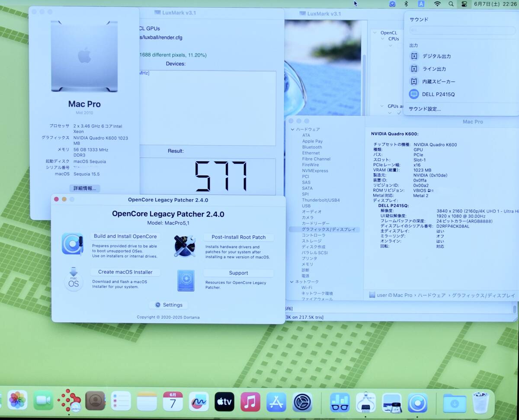Click the Support book icon in OpenCore Patcher
This screenshot has height=420, width=519.
tap(186, 280)
